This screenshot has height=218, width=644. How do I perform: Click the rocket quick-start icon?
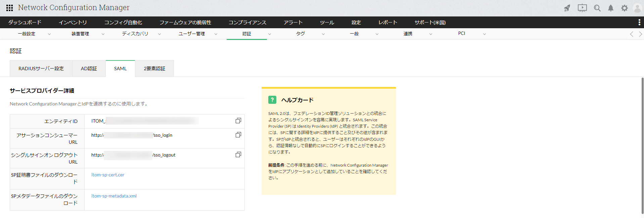click(567, 8)
